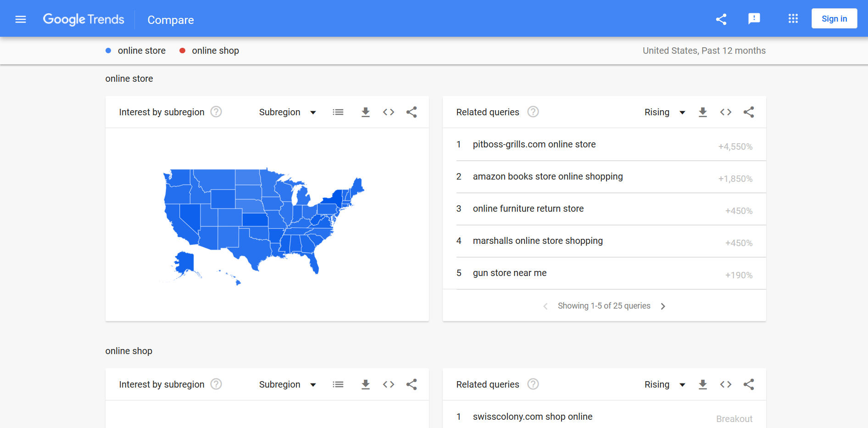Open pitboss-grills.com online store query
This screenshot has width=868, height=428.
coord(534,144)
